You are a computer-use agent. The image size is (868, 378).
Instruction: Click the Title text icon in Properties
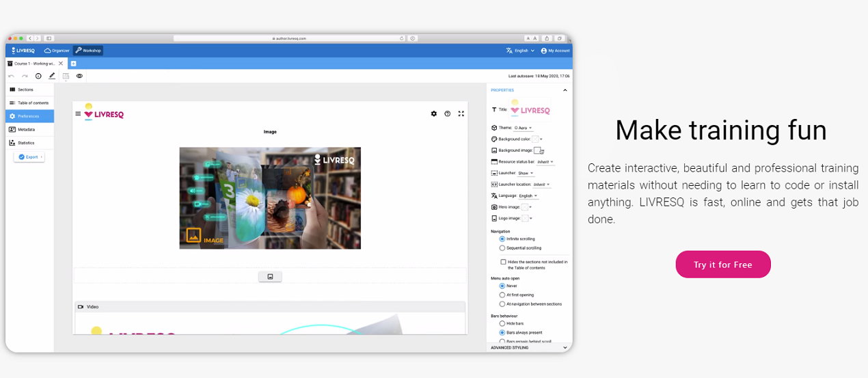point(494,109)
